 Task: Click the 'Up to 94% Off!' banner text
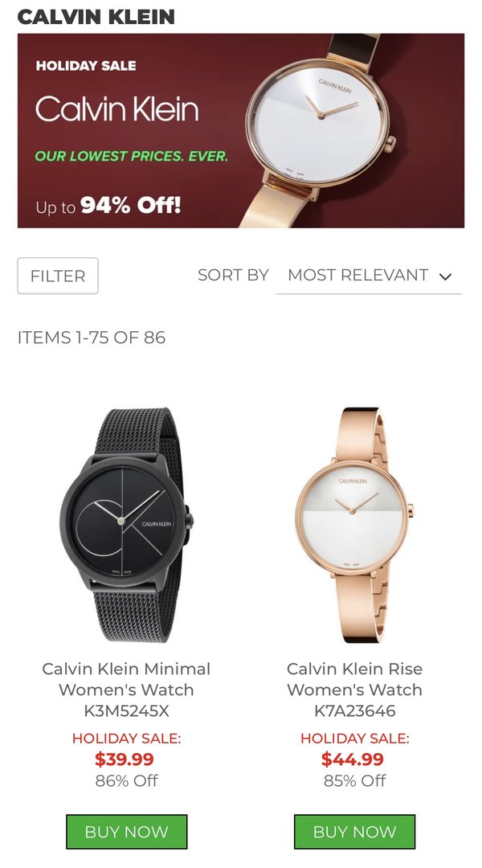108,206
